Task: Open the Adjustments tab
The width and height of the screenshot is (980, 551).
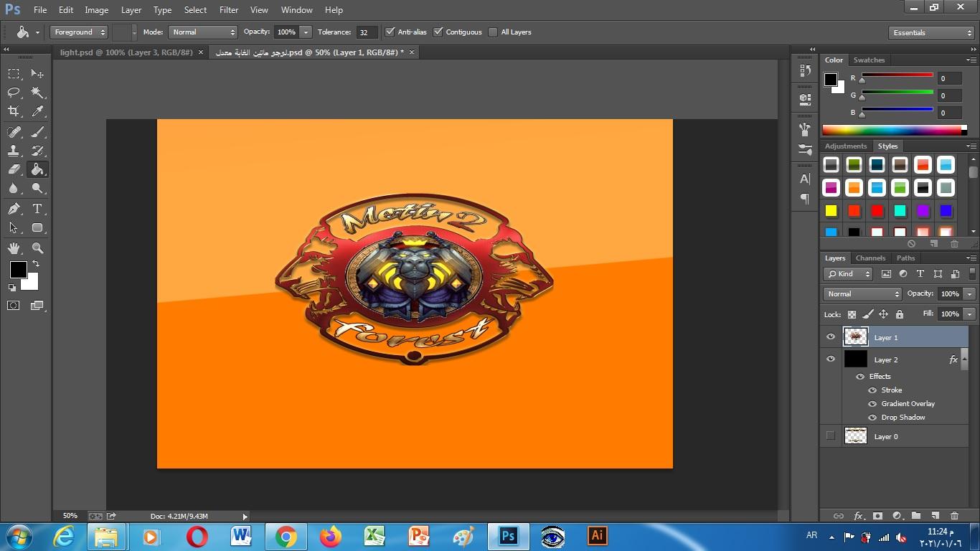Action: tap(846, 146)
